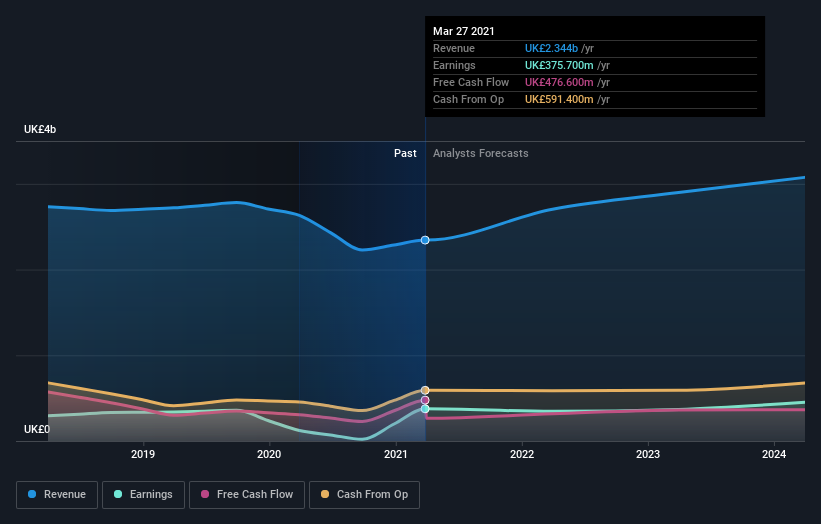Screen dimensions: 821x524
Task: Toggle the Earnings series legend button
Action: [x=143, y=495]
